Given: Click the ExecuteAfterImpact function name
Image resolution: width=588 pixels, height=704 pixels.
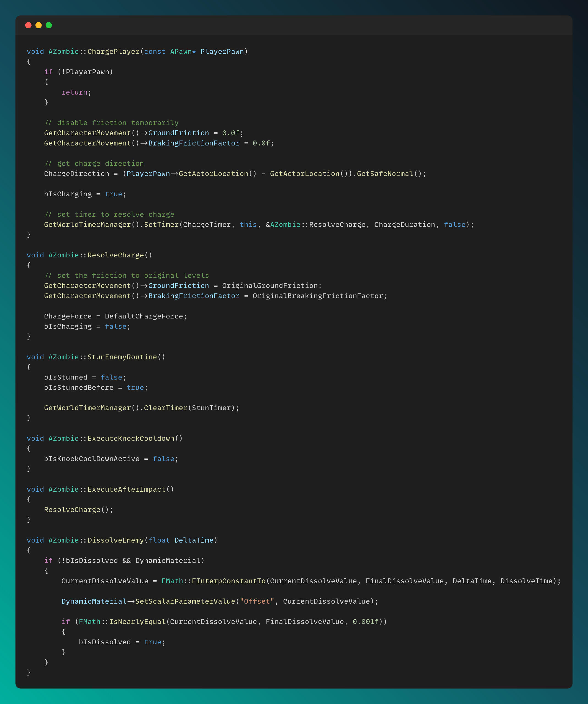Looking at the screenshot, I should coord(127,489).
